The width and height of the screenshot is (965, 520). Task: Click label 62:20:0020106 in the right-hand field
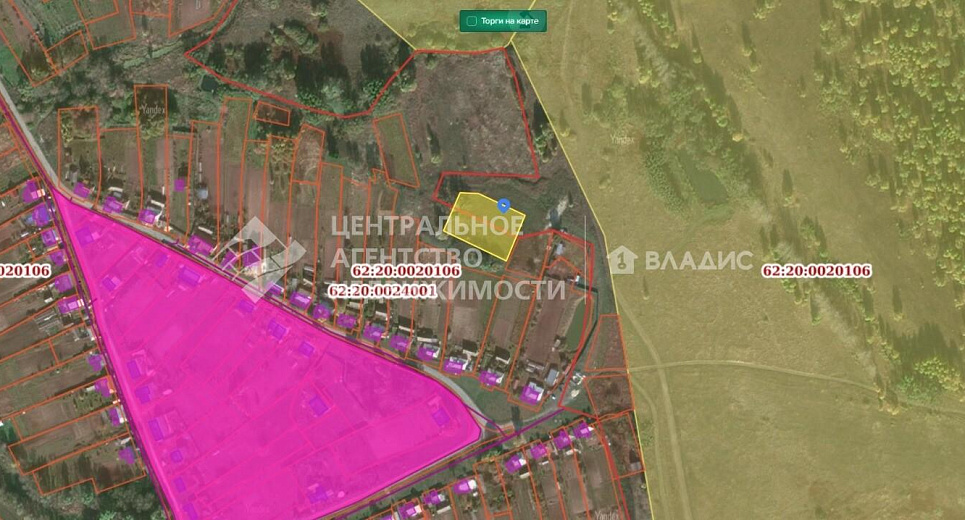(816, 271)
